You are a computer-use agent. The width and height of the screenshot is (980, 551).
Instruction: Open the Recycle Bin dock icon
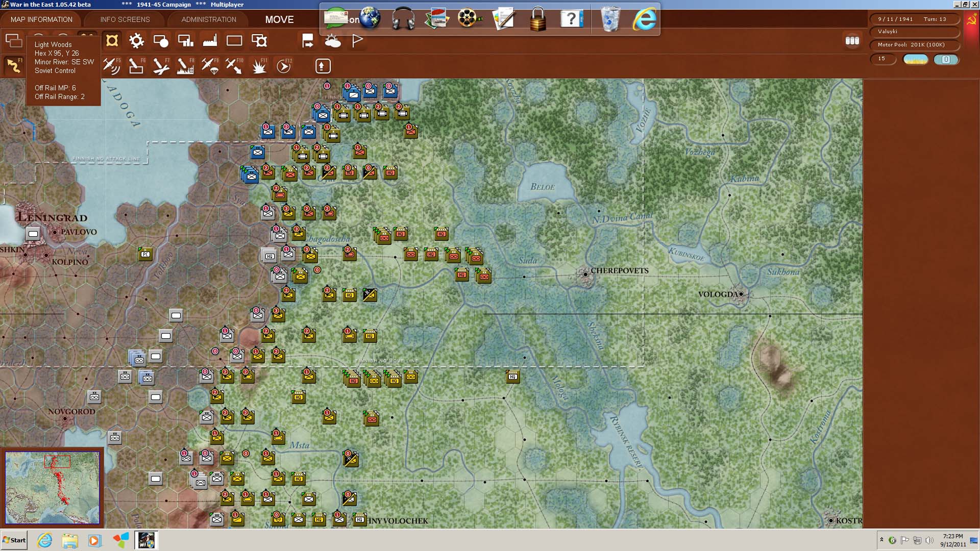tap(610, 19)
